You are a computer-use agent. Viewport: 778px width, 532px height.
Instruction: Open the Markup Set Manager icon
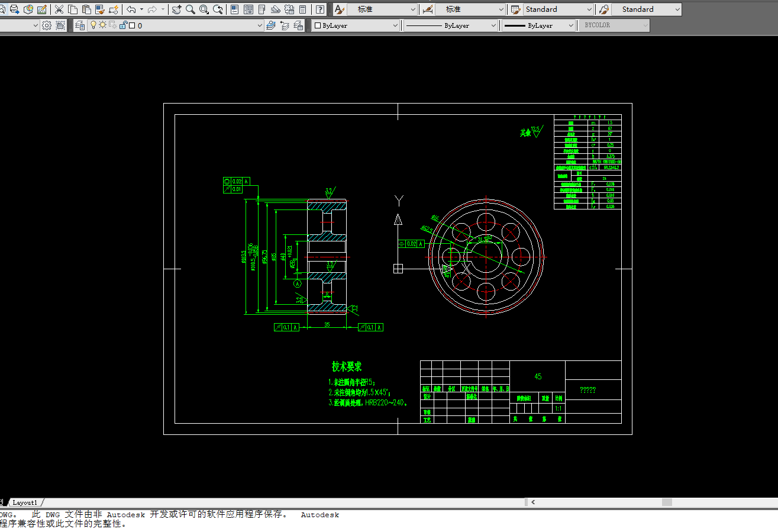[x=289, y=9]
